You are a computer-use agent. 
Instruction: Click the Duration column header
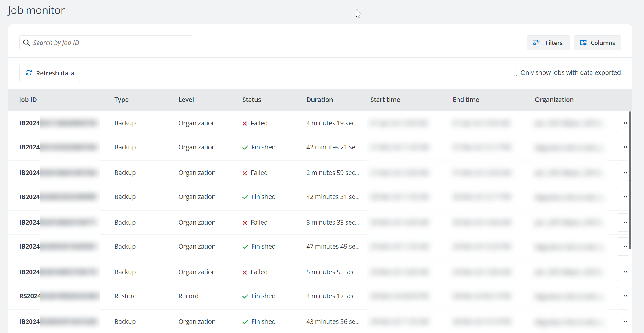[x=320, y=100]
